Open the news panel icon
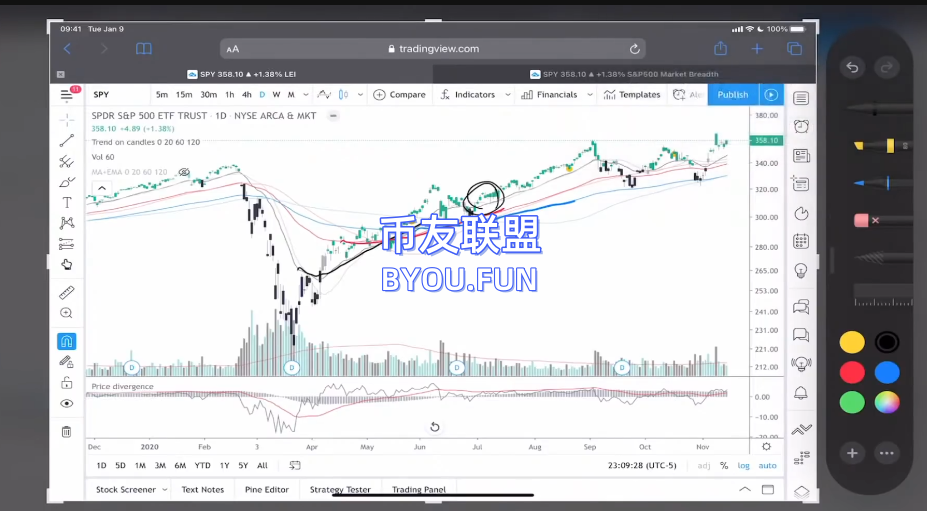This screenshot has height=511, width=927. pos(801,156)
